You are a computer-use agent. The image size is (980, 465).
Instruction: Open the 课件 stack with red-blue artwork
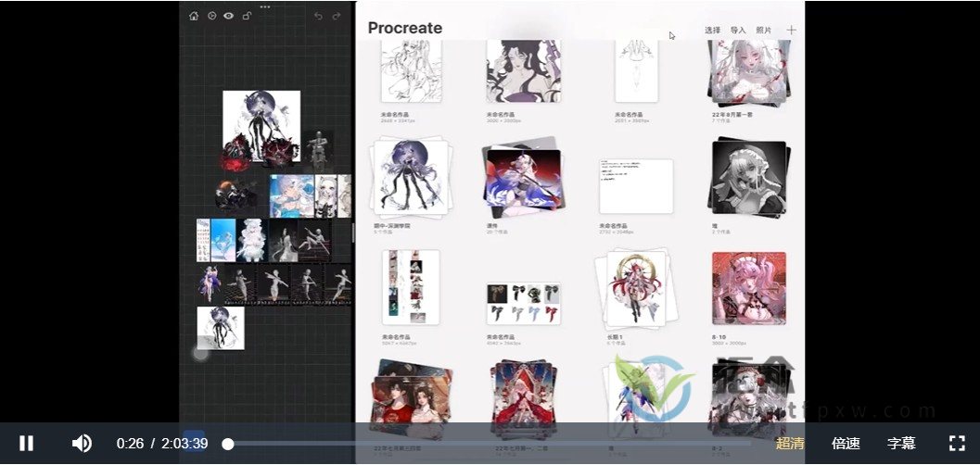524,178
